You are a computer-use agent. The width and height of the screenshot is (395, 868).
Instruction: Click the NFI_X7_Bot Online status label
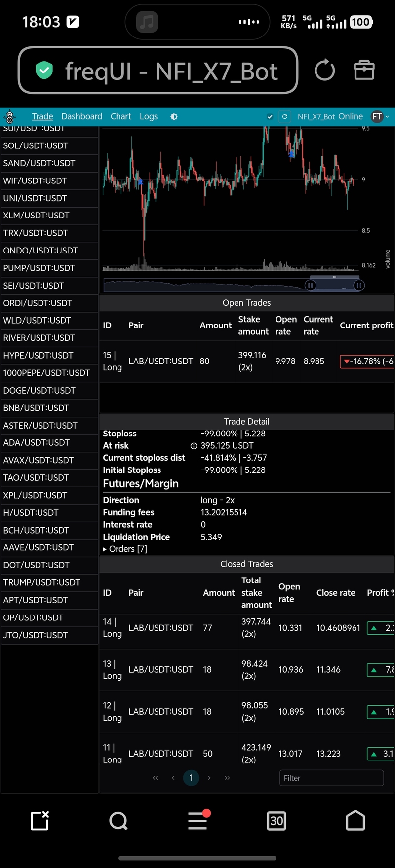pos(330,117)
